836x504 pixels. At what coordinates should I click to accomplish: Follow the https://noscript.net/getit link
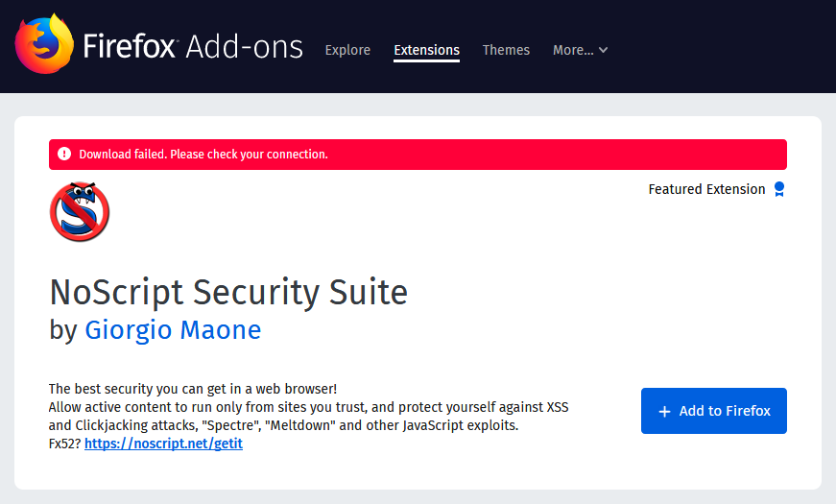(x=164, y=444)
